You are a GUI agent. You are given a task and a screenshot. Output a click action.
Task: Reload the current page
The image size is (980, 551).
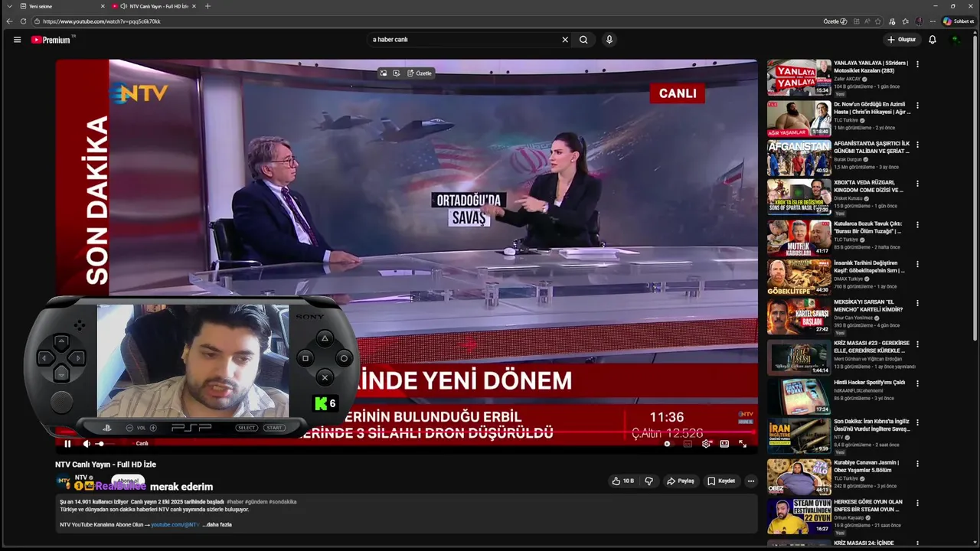click(x=23, y=21)
